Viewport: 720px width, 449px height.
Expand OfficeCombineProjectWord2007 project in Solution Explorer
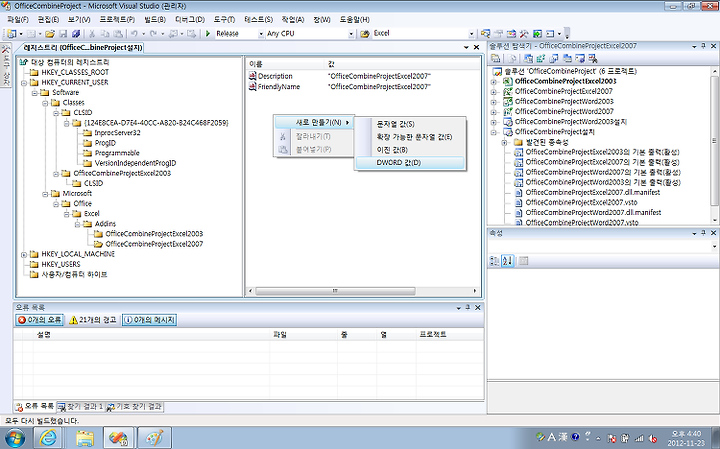[494, 112]
